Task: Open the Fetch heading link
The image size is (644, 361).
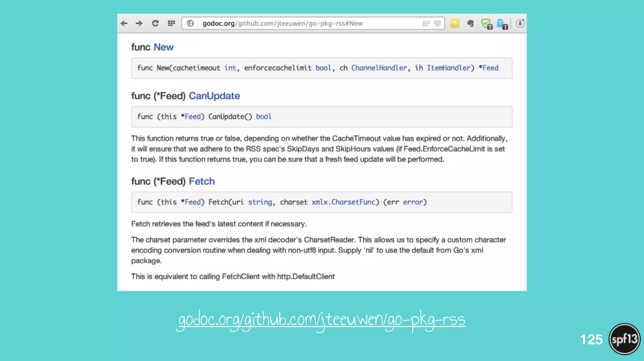Action: coord(202,182)
